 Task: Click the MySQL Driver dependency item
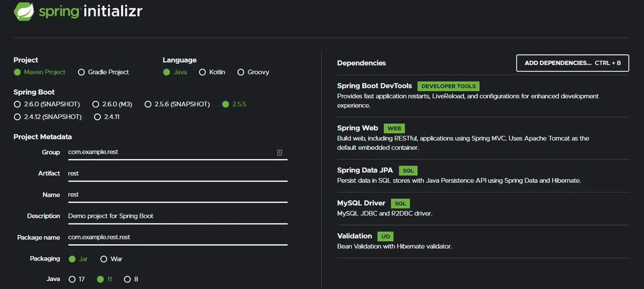361,204
